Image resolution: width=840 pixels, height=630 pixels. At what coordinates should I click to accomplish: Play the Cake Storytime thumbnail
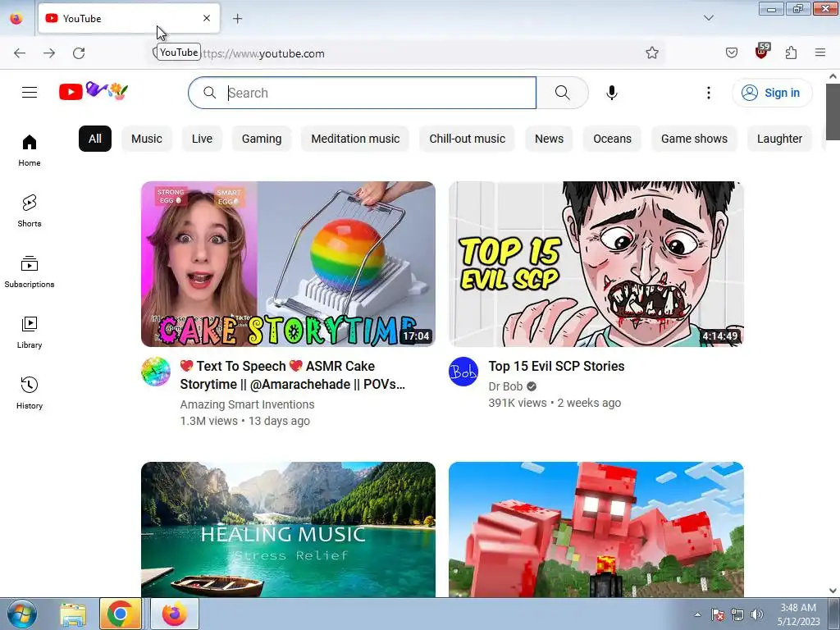(x=288, y=264)
